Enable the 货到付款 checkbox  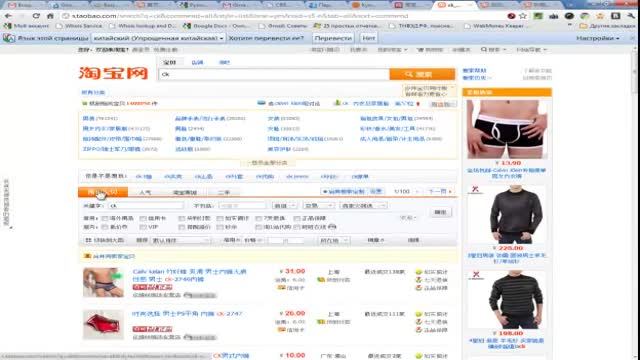pos(182,219)
